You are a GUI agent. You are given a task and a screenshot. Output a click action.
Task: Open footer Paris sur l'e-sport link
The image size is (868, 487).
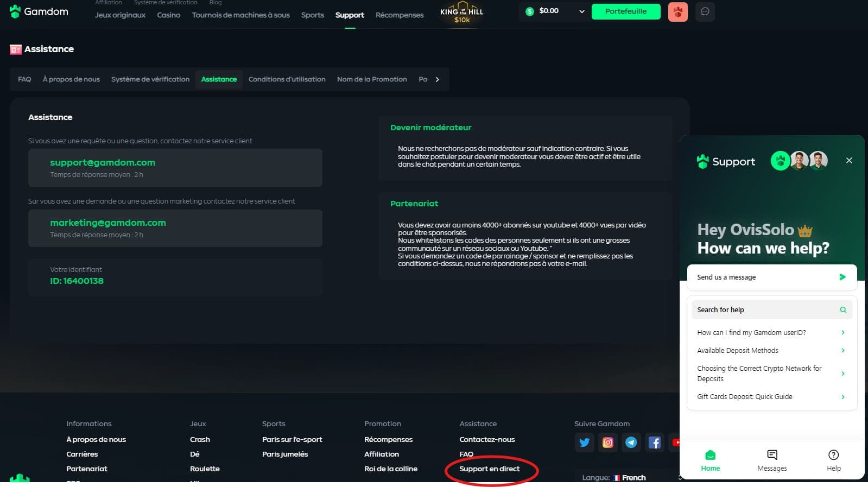(x=292, y=439)
